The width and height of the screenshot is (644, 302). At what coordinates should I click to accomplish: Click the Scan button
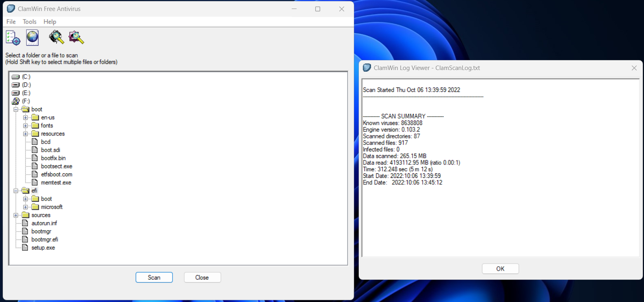(x=154, y=277)
